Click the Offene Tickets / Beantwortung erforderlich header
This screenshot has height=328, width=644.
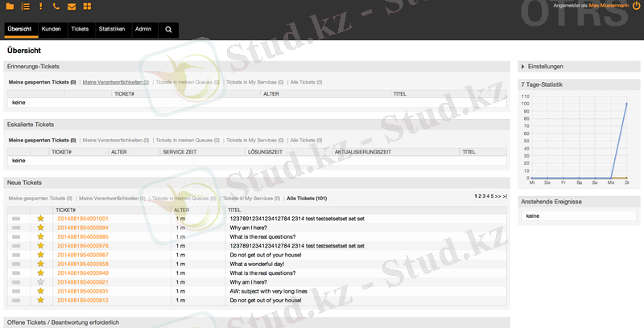[257, 322]
